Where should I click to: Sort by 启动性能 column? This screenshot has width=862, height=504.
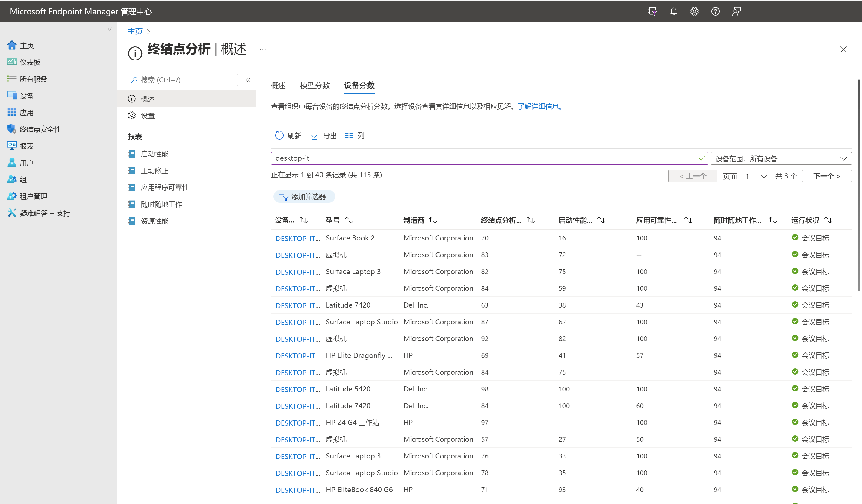point(601,220)
